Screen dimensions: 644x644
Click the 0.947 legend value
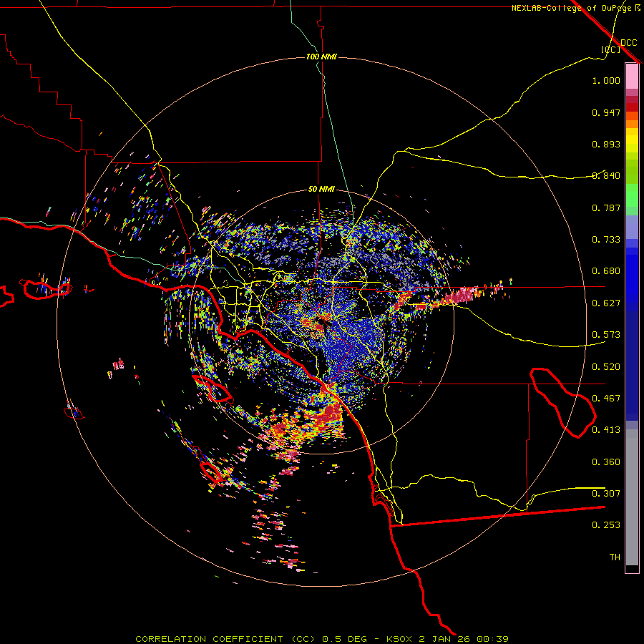click(x=606, y=112)
